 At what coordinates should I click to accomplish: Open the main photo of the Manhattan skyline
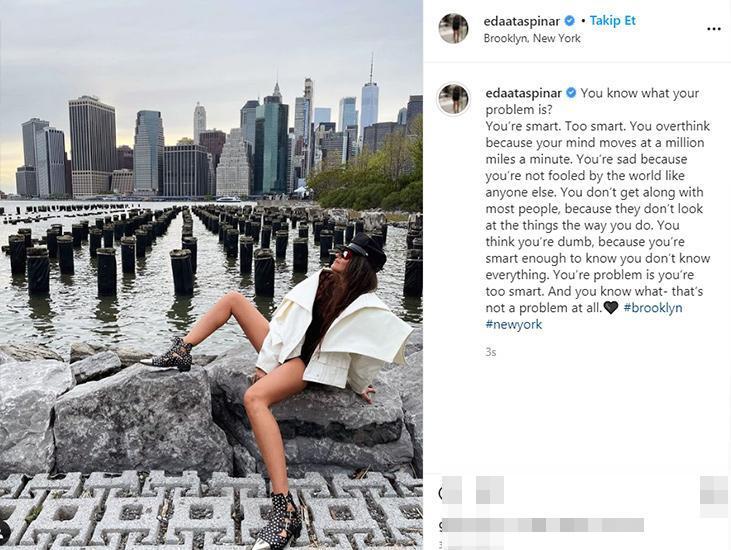click(x=211, y=275)
